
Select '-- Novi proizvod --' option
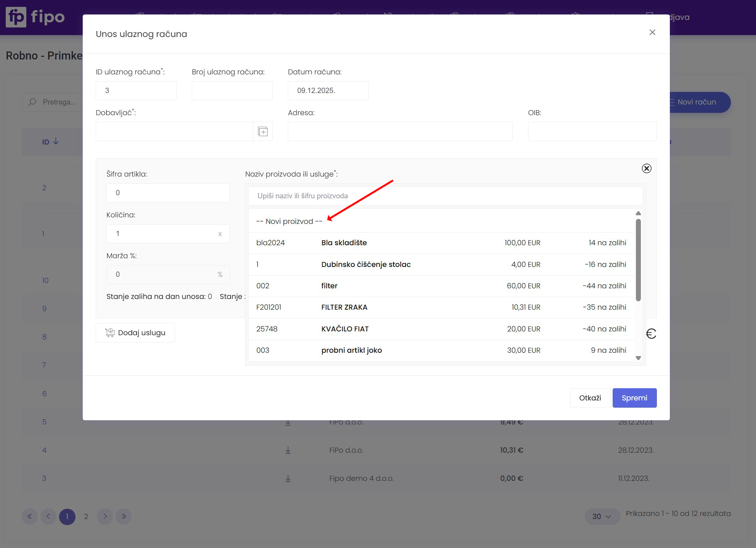[289, 222]
